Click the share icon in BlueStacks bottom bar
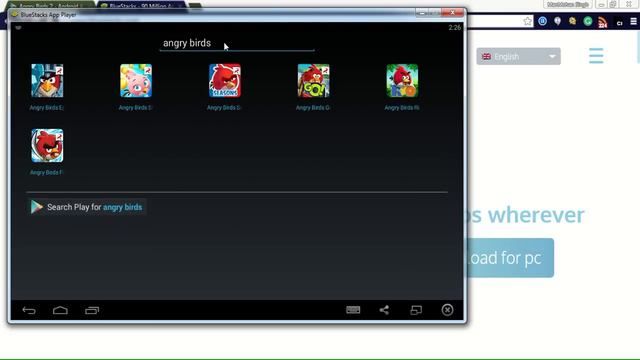Screen dimensions: 640x360 (x=384, y=310)
